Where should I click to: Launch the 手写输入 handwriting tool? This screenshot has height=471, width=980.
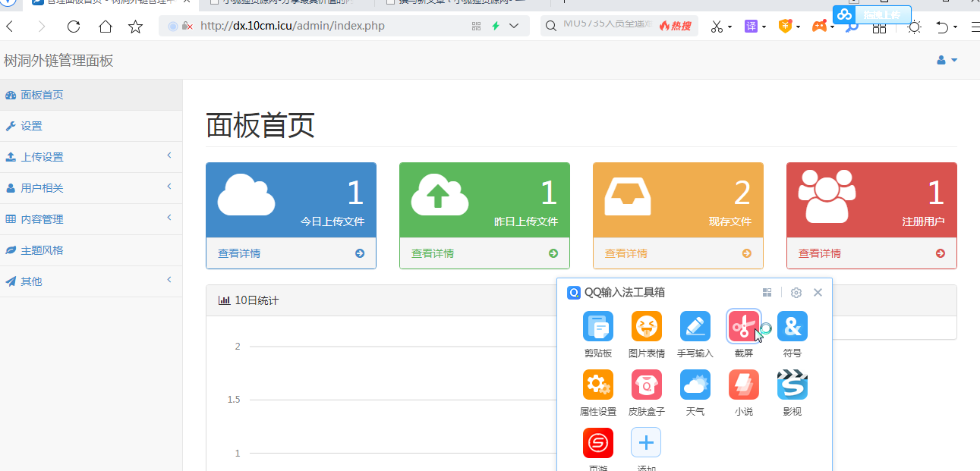pos(695,327)
